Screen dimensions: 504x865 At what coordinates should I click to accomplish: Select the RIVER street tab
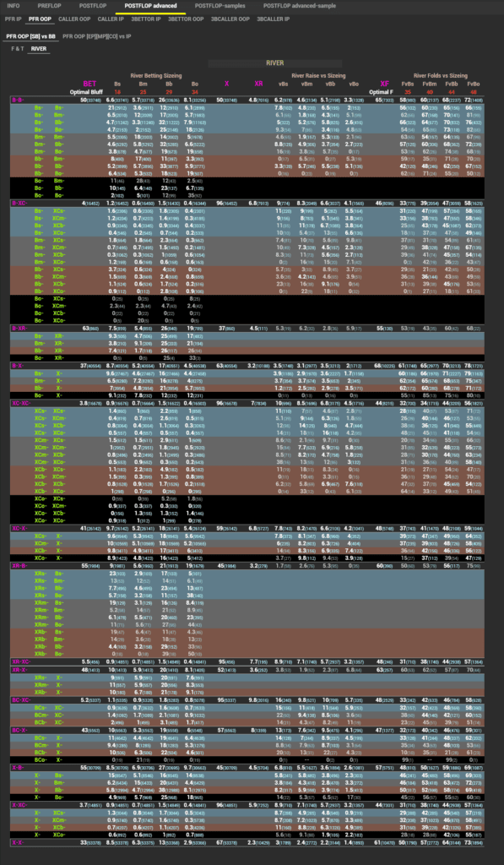pos(39,48)
